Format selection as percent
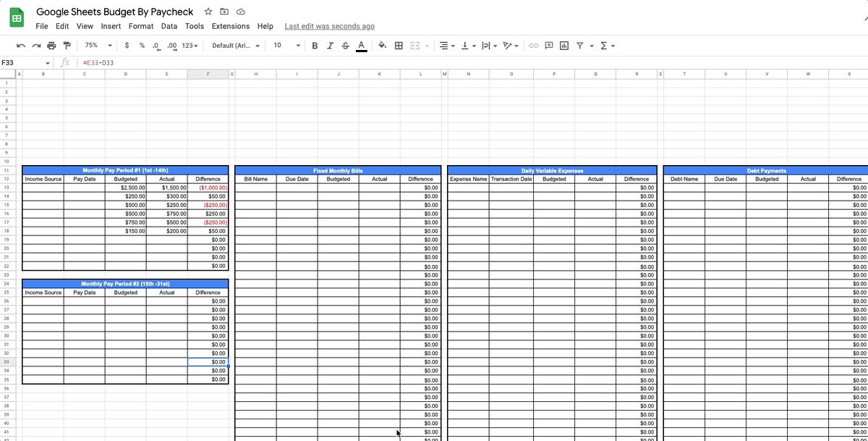868x441 pixels. 142,46
